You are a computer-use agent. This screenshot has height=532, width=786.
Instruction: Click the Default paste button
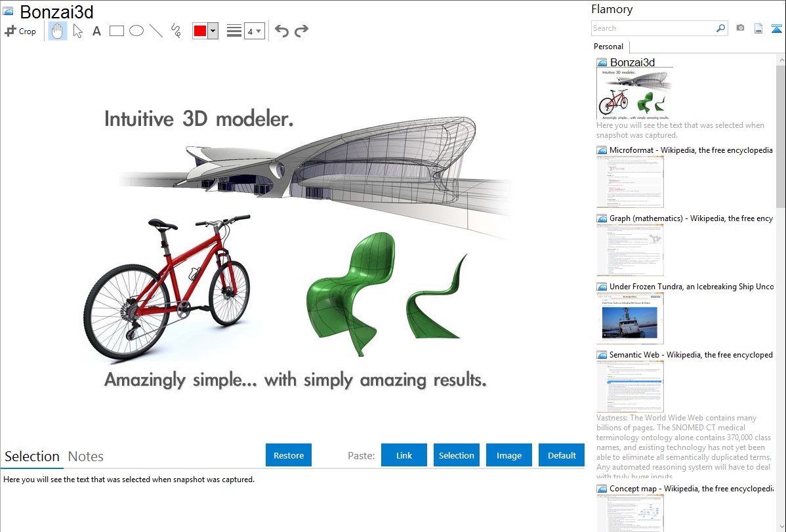pyautogui.click(x=562, y=455)
